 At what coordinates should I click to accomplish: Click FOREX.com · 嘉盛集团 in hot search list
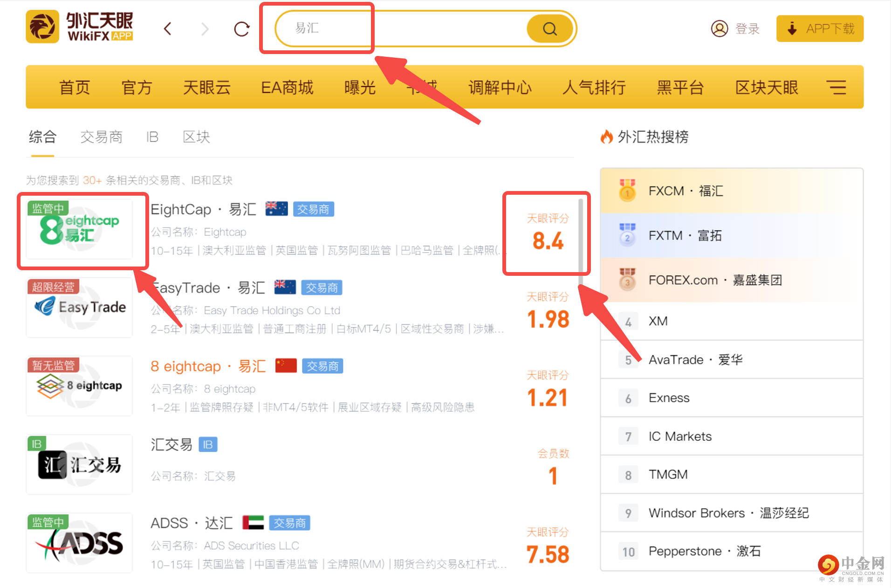pos(715,280)
